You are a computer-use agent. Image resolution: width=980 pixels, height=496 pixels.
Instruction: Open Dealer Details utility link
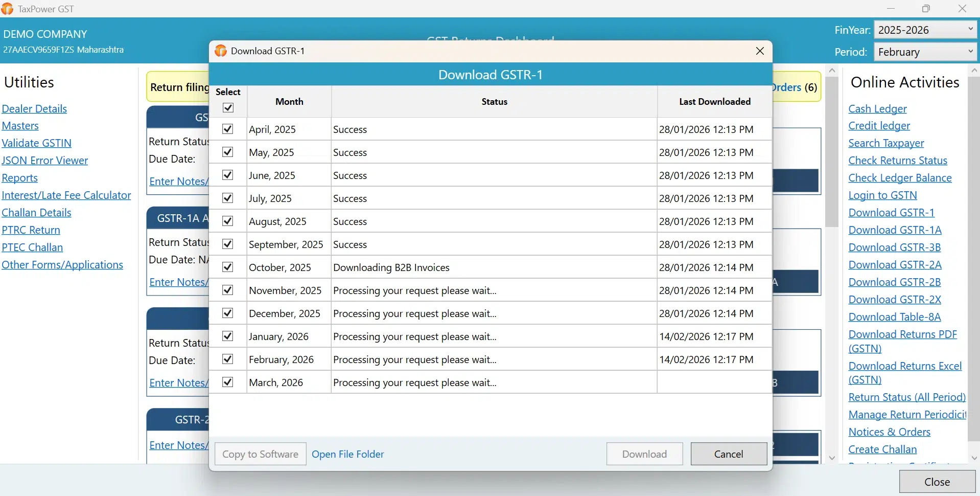pos(34,109)
